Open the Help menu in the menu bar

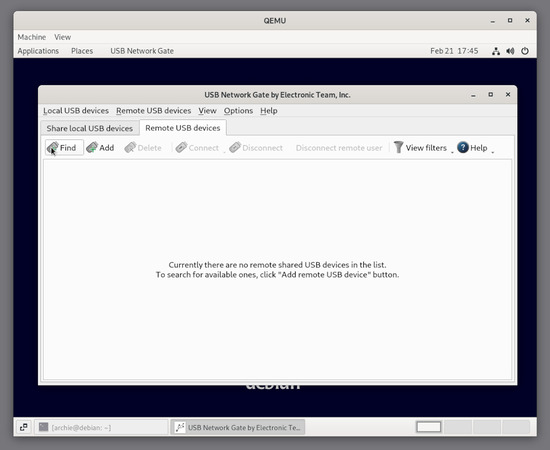pyautogui.click(x=269, y=110)
